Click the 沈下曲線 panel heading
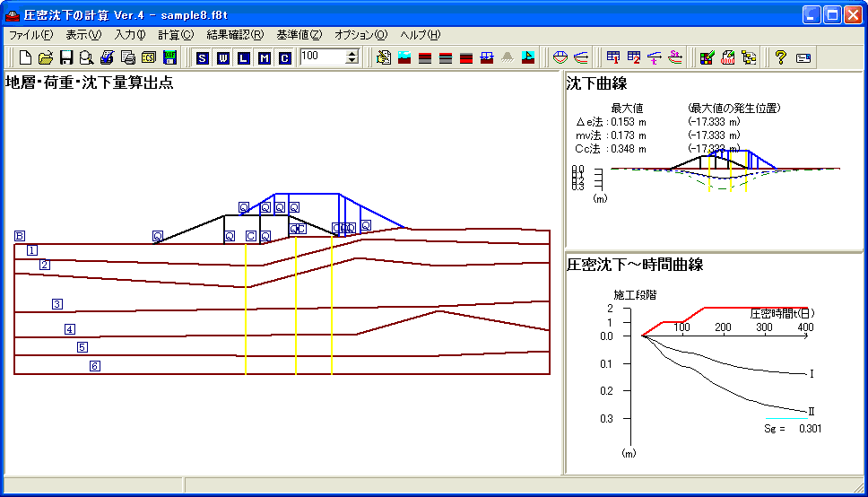Screen dimensions: 868x497 [x=596, y=83]
